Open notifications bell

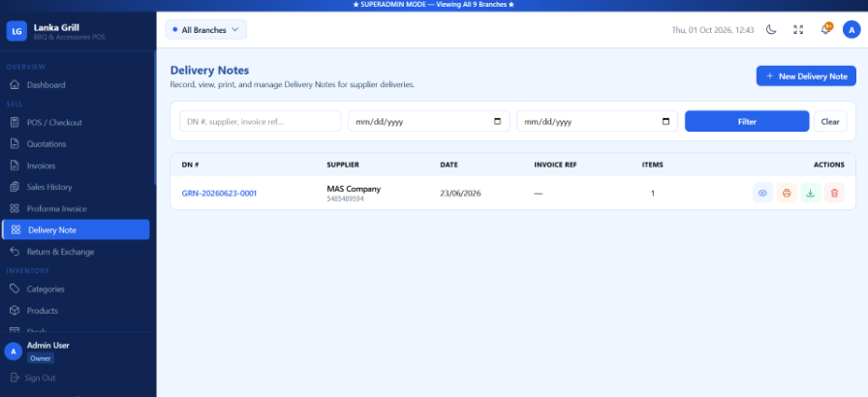click(825, 30)
